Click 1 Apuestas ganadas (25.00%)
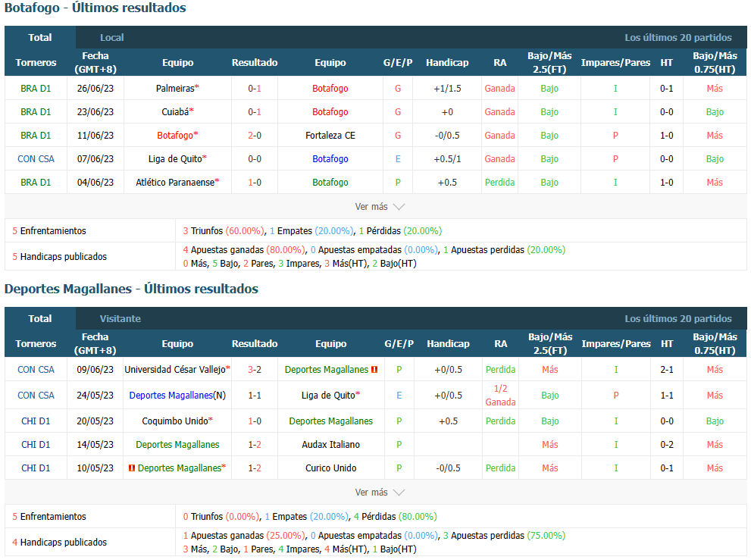The image size is (751, 560). click(x=243, y=535)
